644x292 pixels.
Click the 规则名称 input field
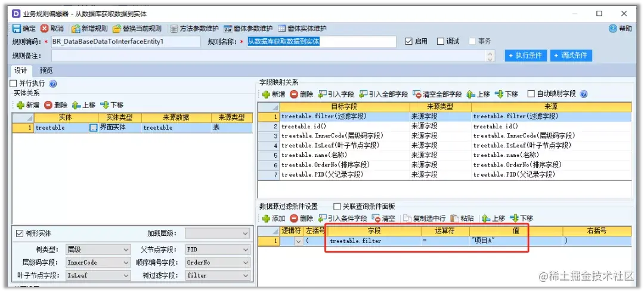pos(321,42)
